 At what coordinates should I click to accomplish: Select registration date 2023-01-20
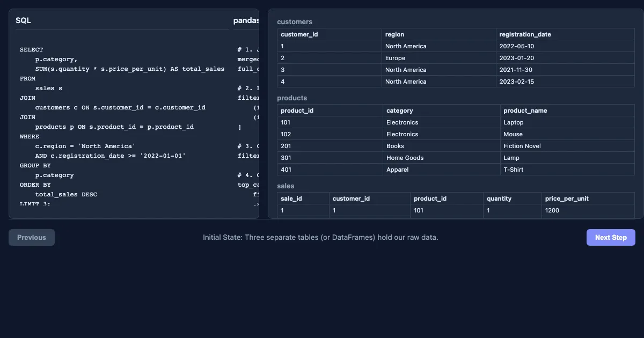tap(565, 58)
